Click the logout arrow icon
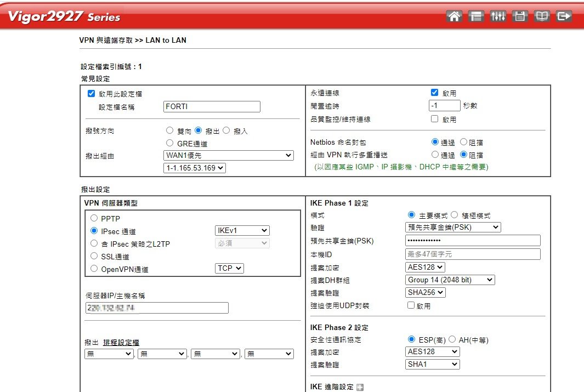 pyautogui.click(x=564, y=16)
